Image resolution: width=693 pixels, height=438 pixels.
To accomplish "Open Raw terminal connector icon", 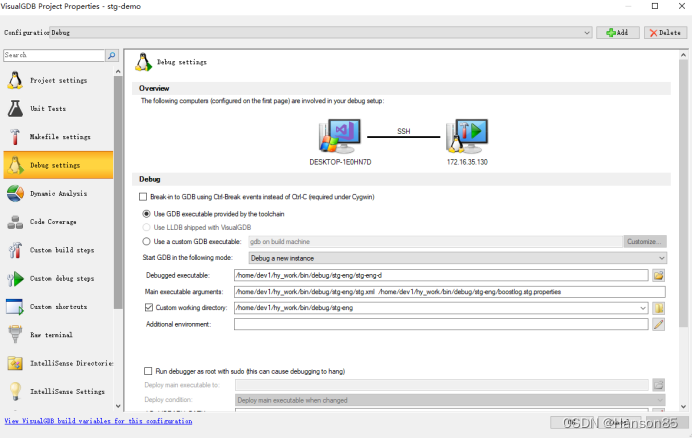I will coord(15,335).
